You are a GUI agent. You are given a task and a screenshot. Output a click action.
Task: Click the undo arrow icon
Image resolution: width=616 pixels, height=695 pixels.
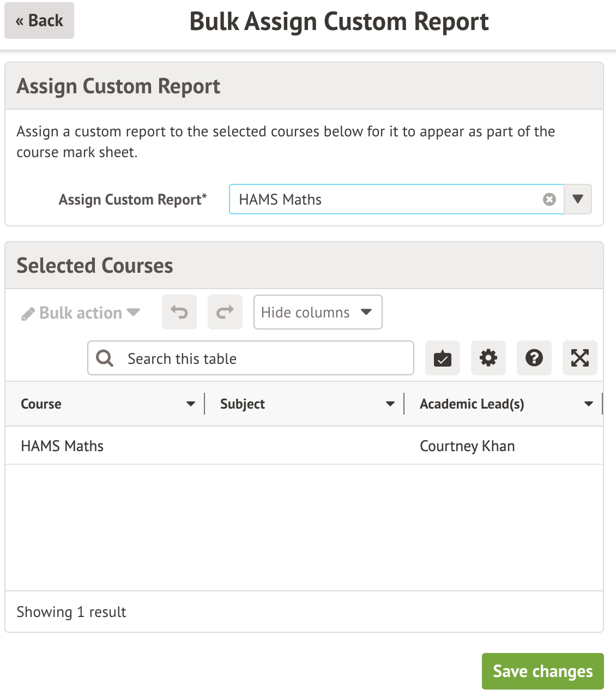click(179, 313)
